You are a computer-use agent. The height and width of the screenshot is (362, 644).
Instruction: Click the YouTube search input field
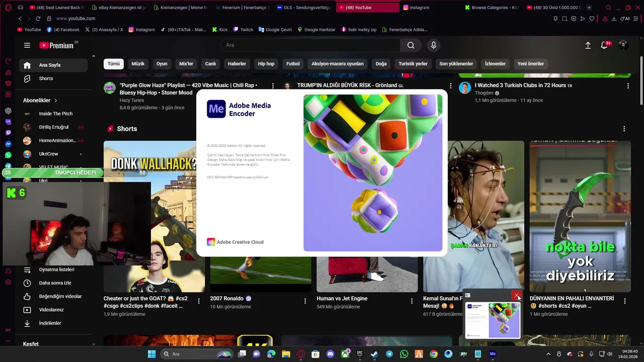(310, 45)
